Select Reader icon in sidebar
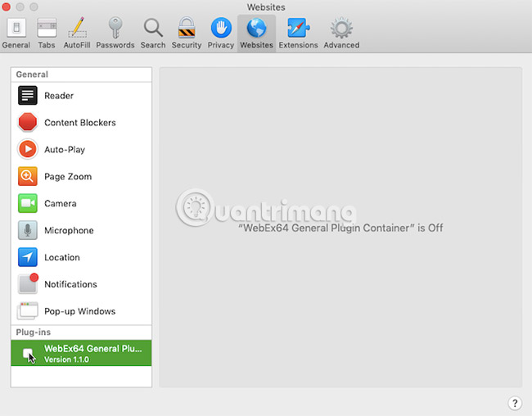This screenshot has width=532, height=416. (x=28, y=96)
